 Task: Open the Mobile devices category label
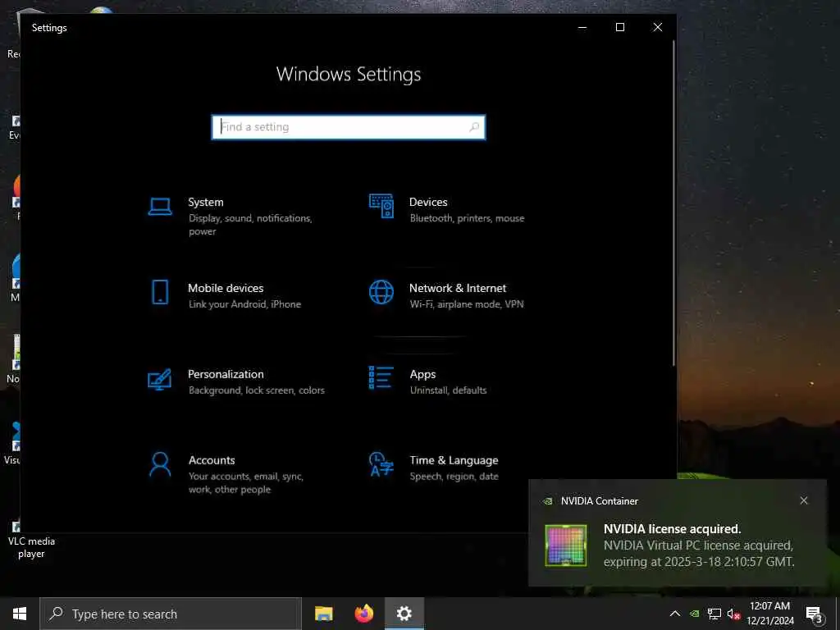tap(226, 288)
